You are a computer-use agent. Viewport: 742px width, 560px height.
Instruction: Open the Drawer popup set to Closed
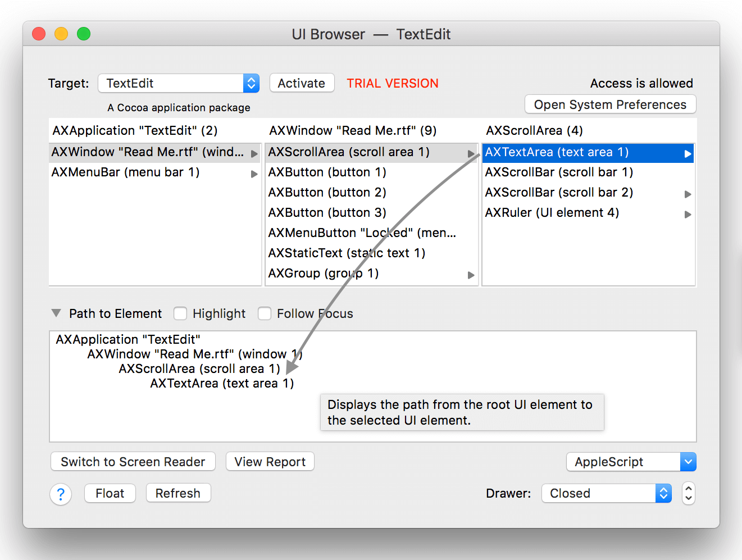pyautogui.click(x=607, y=493)
